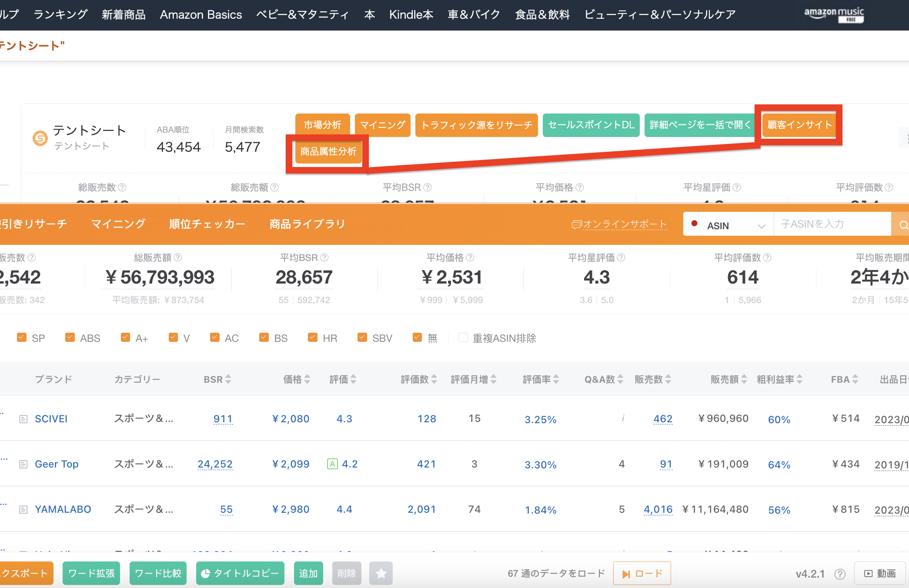
Task: Open オンラインサポート link
Action: click(x=619, y=224)
